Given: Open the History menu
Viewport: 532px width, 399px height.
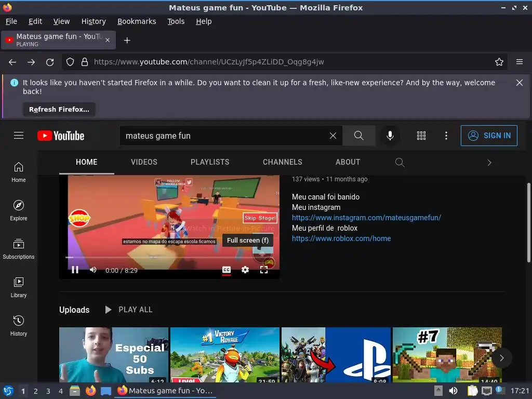Looking at the screenshot, I should [x=94, y=21].
